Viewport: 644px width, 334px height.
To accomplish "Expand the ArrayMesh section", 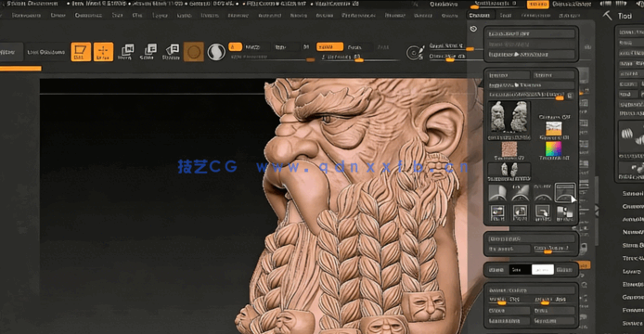I will (x=633, y=219).
